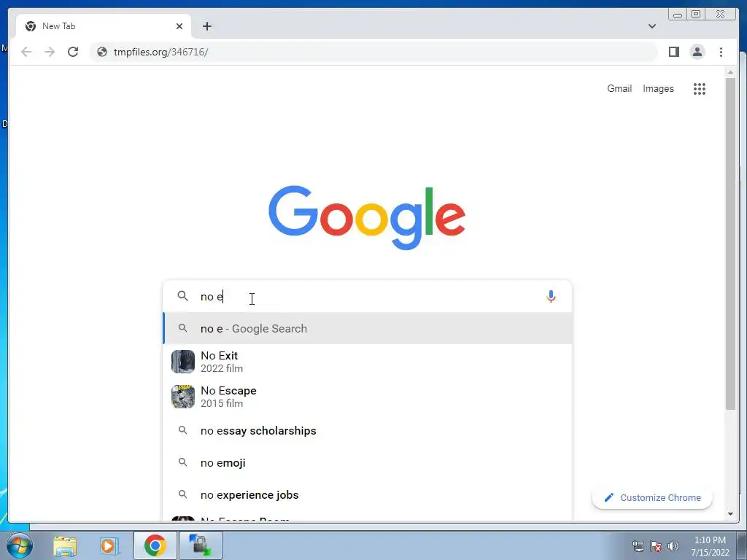Click the magnifier beside 'no e - Google Search'
The width and height of the screenshot is (747, 560).
pos(182,328)
